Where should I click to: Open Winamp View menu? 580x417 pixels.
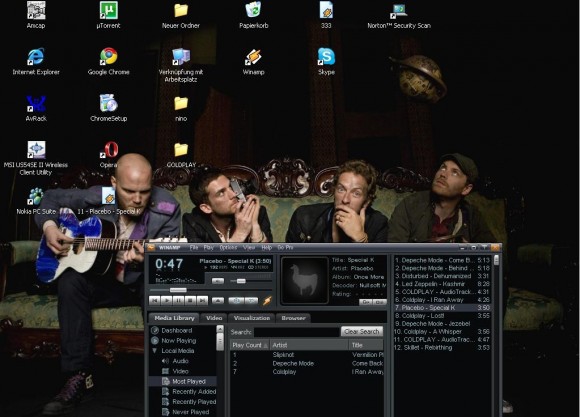249,248
